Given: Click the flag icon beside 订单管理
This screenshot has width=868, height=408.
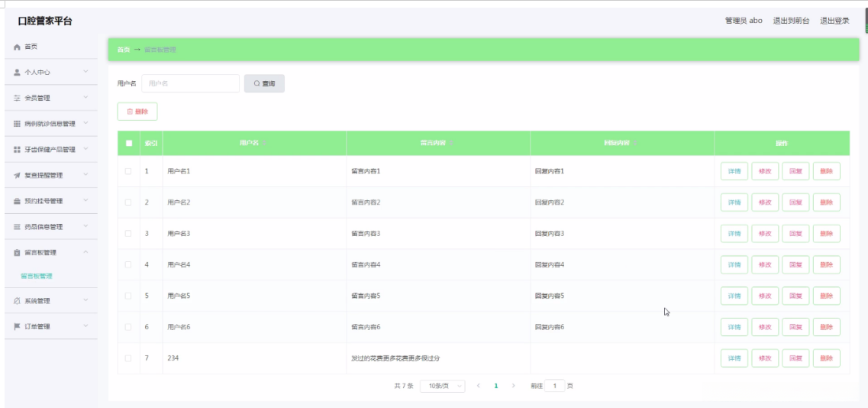Looking at the screenshot, I should click(17, 326).
